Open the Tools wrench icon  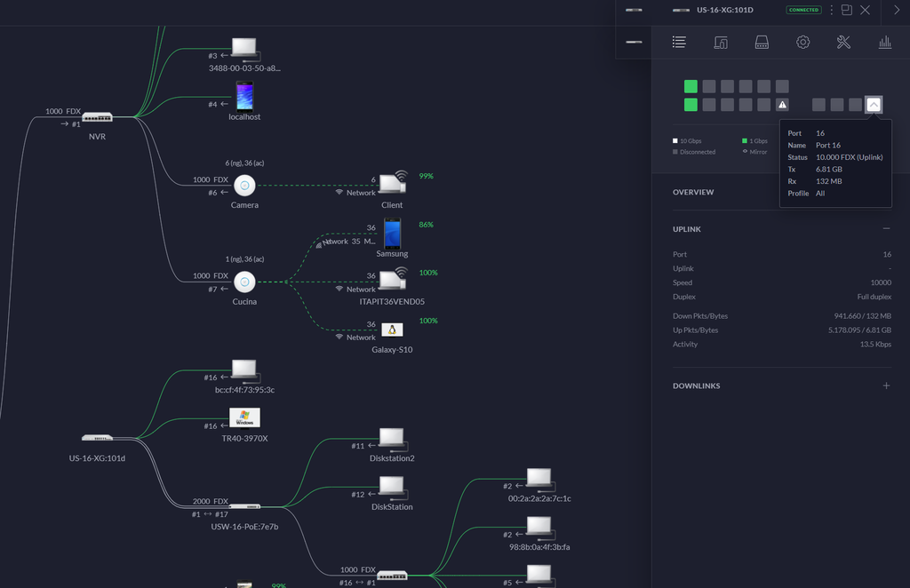843,42
